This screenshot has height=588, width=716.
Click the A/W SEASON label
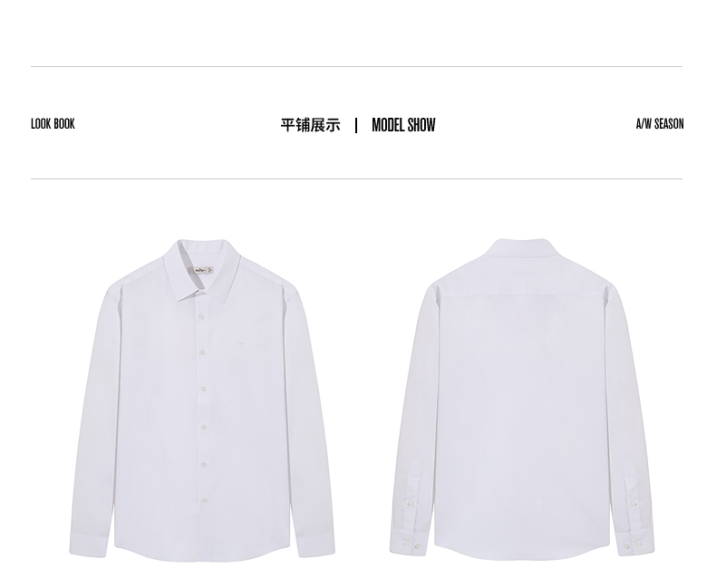click(660, 124)
